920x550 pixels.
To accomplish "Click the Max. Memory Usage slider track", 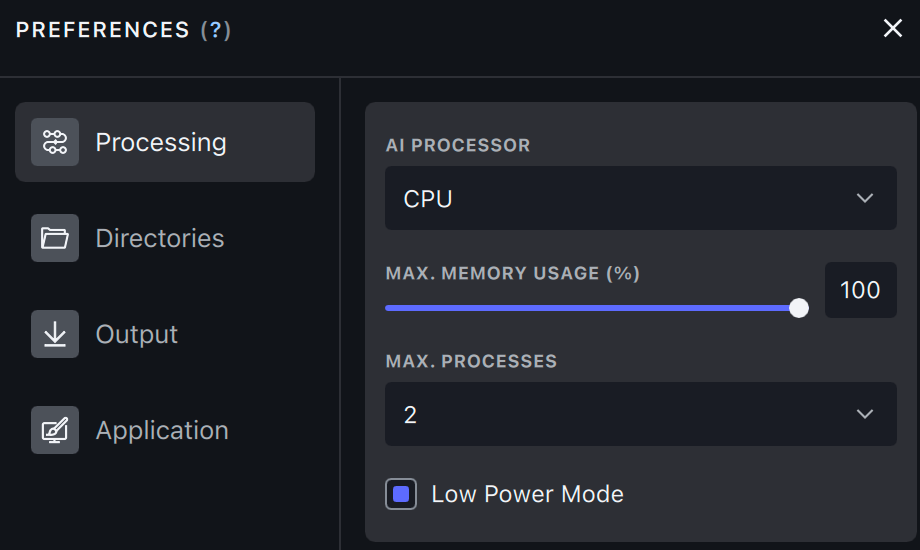I will [x=590, y=308].
